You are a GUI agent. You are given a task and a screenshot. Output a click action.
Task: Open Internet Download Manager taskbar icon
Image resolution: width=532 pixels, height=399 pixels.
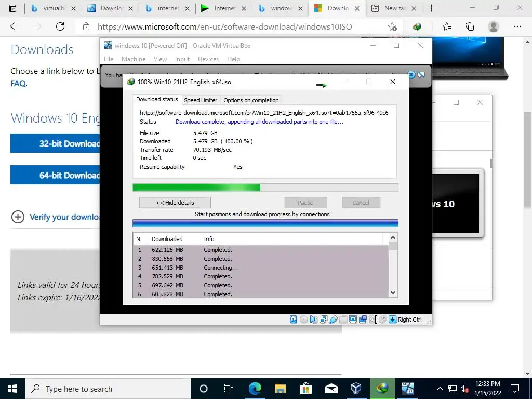tap(382, 389)
